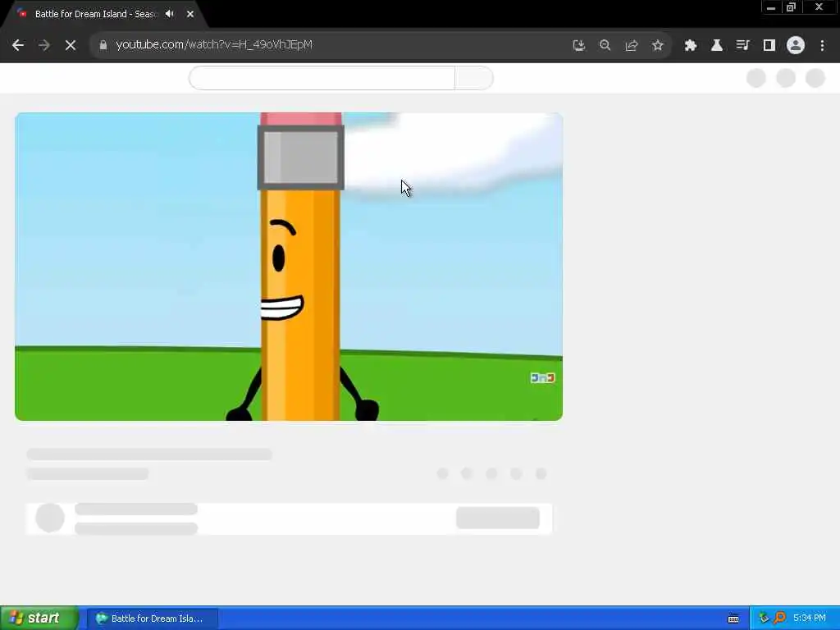Click the lock icon in the address bar
Image resolution: width=840 pixels, height=630 pixels.
(x=103, y=45)
